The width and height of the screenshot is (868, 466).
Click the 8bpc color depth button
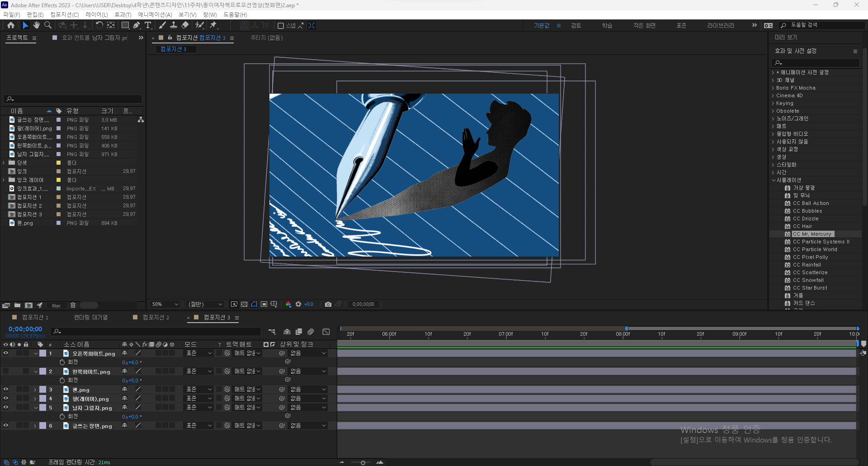coord(57,306)
